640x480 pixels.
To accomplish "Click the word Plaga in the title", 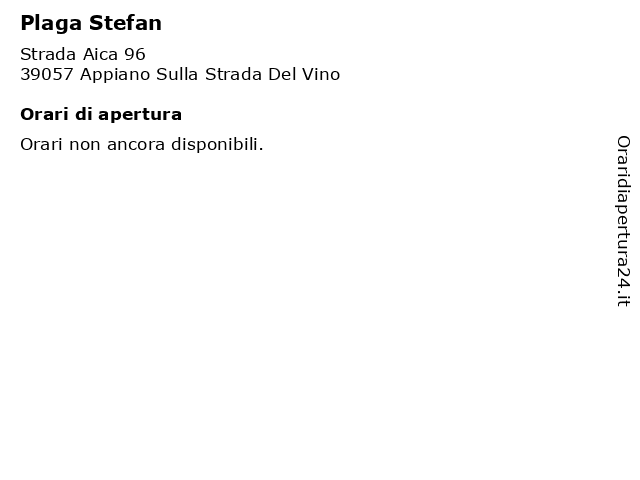I will 51,23.
